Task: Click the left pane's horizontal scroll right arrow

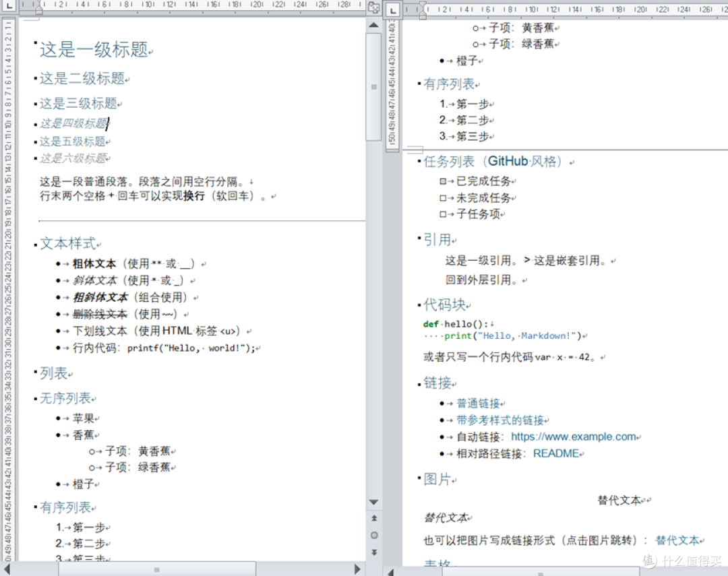Action: pos(357,569)
